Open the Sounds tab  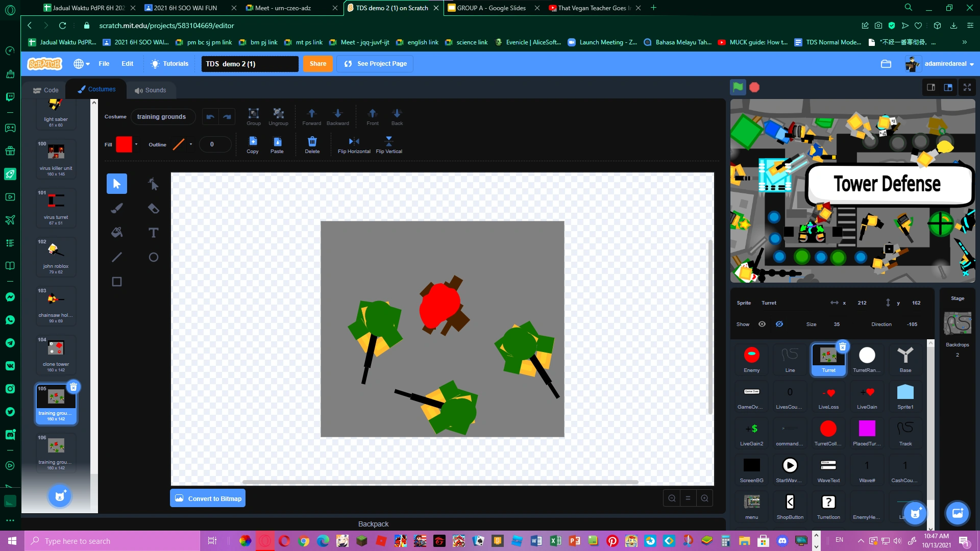point(151,90)
